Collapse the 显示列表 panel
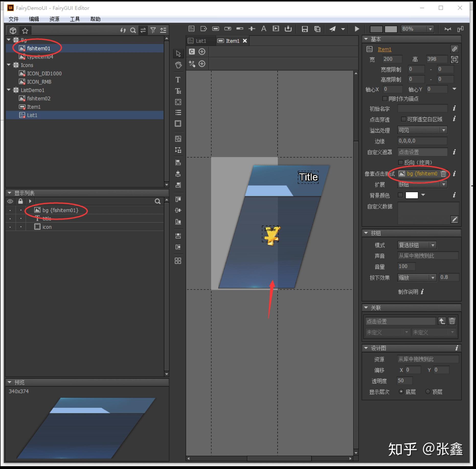The image size is (476, 469). click(x=9, y=193)
